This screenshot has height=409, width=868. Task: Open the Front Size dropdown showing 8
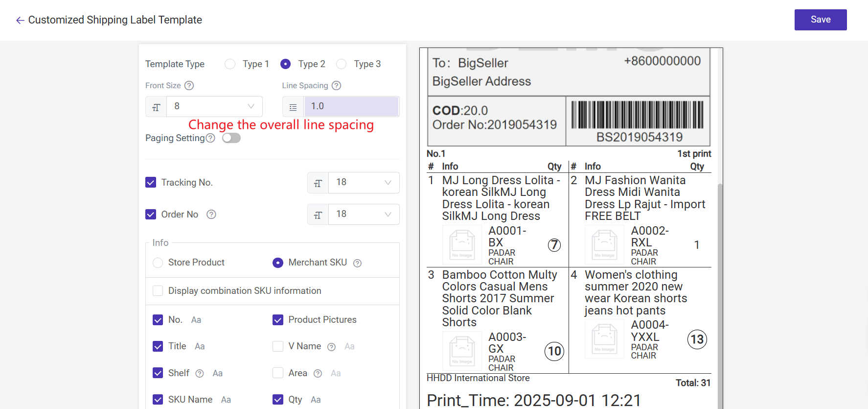pyautogui.click(x=215, y=107)
